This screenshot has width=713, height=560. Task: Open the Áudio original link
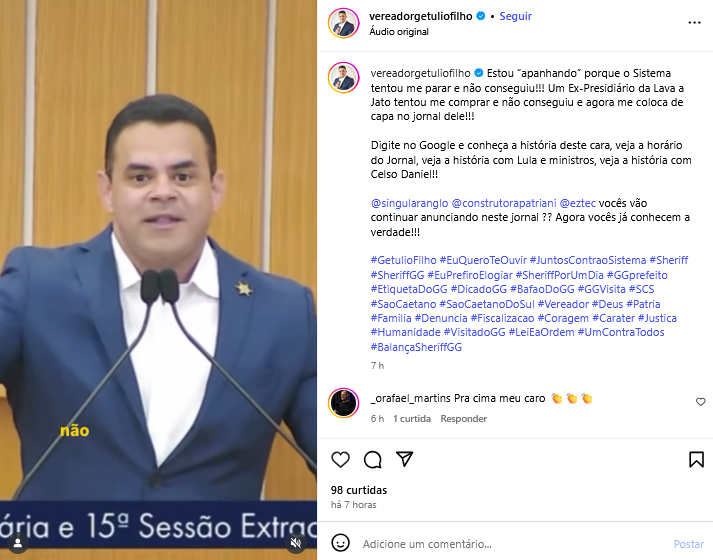coord(399,31)
